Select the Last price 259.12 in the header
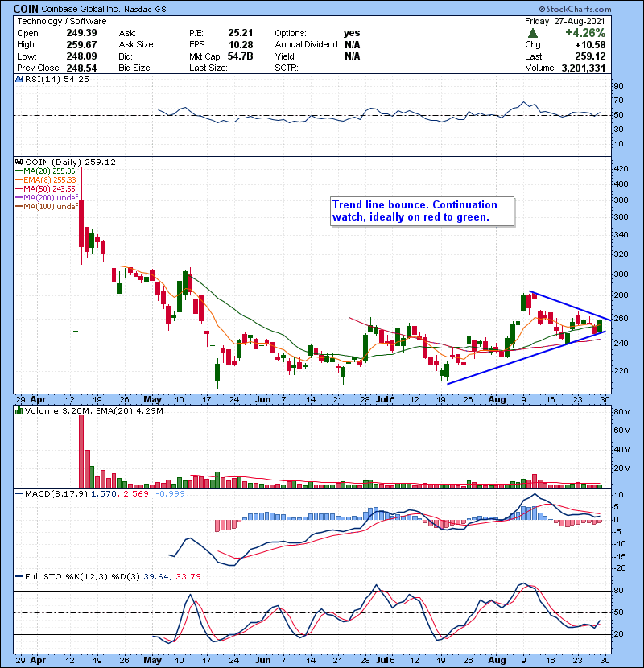This screenshot has height=668, width=644. pyautogui.click(x=590, y=56)
